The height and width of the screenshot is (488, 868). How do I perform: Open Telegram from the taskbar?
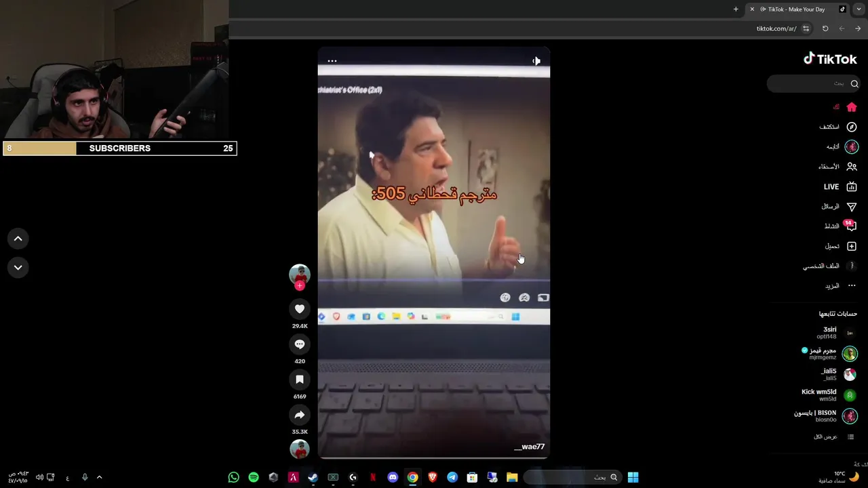point(452,477)
